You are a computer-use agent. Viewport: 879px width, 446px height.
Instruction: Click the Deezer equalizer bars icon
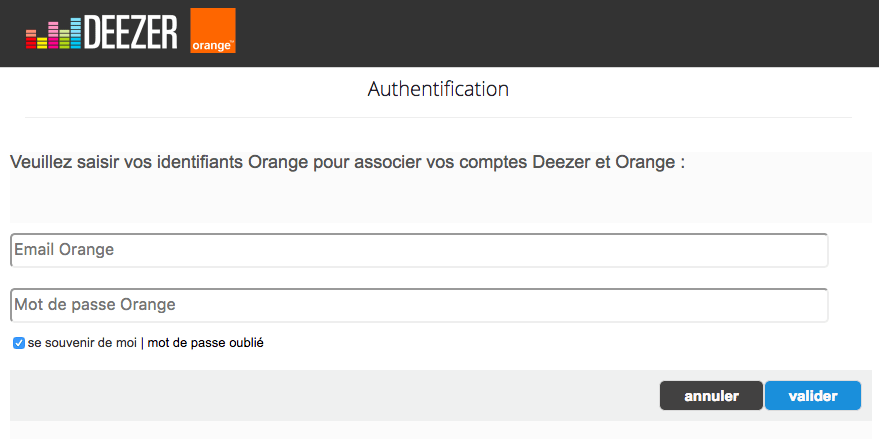click(x=53, y=33)
